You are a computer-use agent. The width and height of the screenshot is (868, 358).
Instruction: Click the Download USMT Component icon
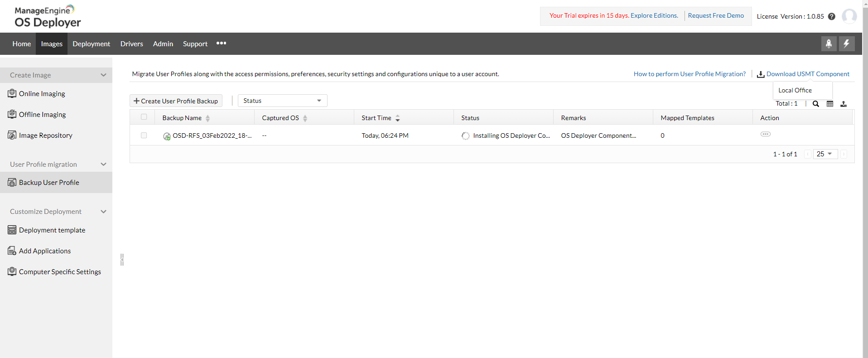click(761, 74)
